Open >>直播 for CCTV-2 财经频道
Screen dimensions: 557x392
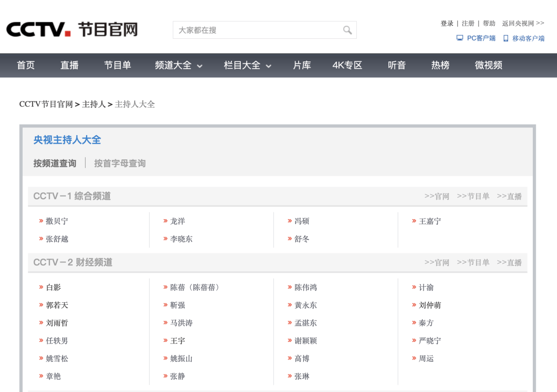pos(509,263)
